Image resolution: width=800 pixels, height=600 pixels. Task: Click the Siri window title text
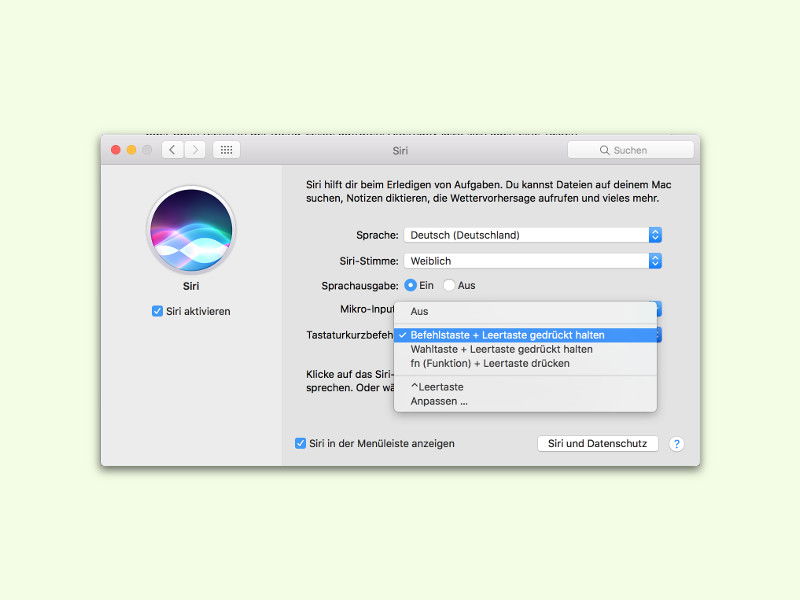pyautogui.click(x=400, y=151)
